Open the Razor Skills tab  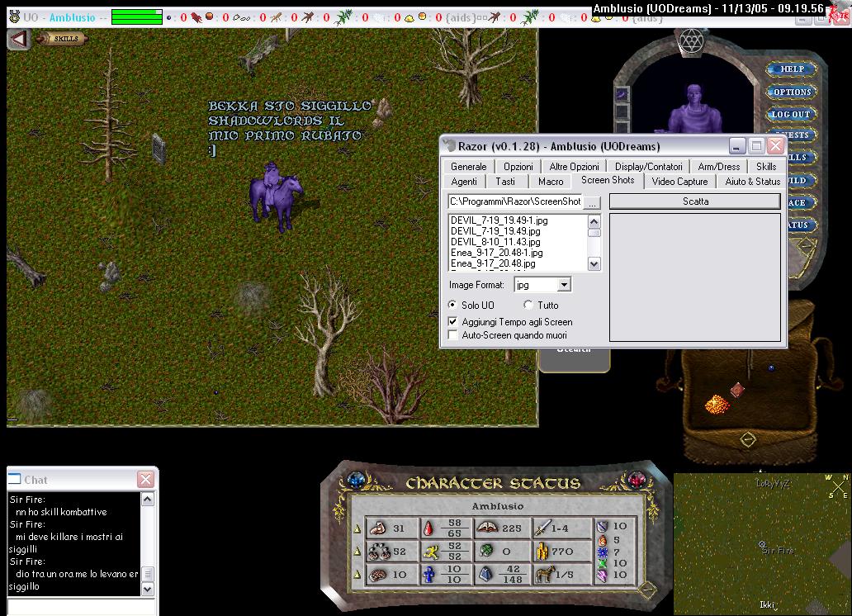(766, 166)
